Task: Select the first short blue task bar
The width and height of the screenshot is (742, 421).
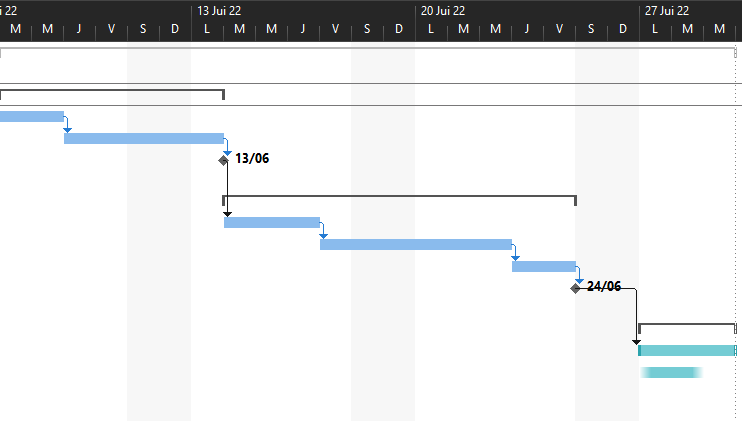Action: point(32,116)
